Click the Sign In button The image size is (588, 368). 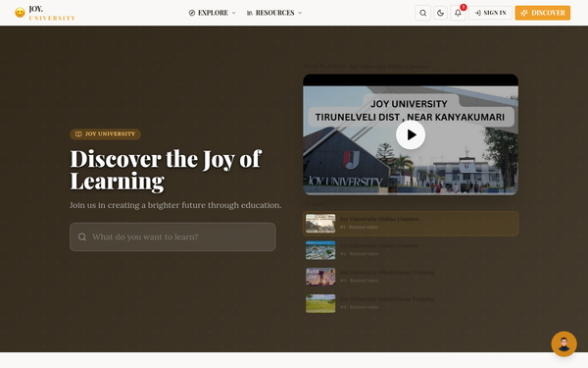[490, 13]
